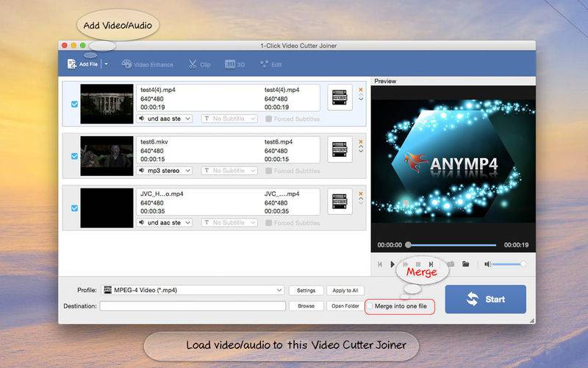Image resolution: width=588 pixels, height=368 pixels.
Task: Click output name test4(4).mp4 text
Action: [x=282, y=90]
